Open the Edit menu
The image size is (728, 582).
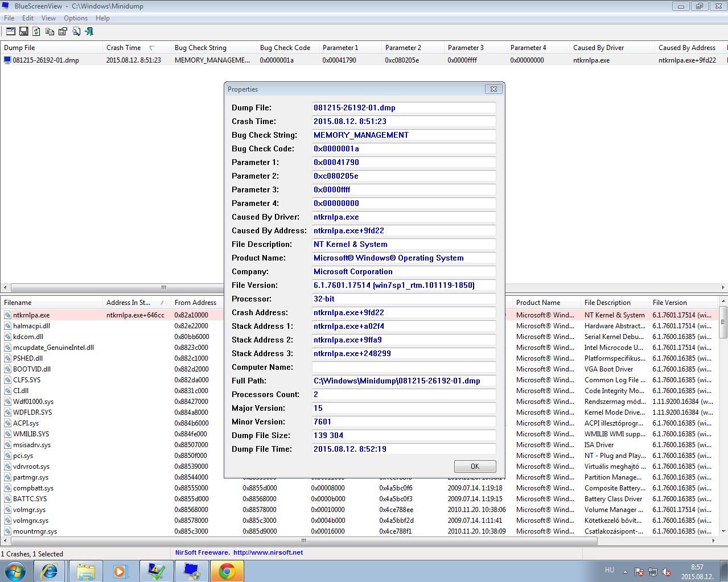click(27, 18)
